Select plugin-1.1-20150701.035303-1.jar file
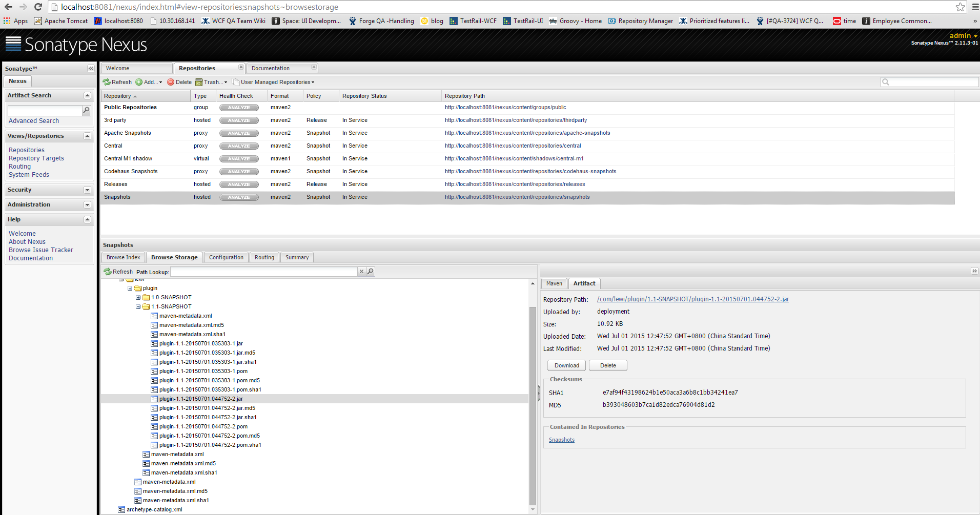Screen dimensions: 980x515 (201, 344)
